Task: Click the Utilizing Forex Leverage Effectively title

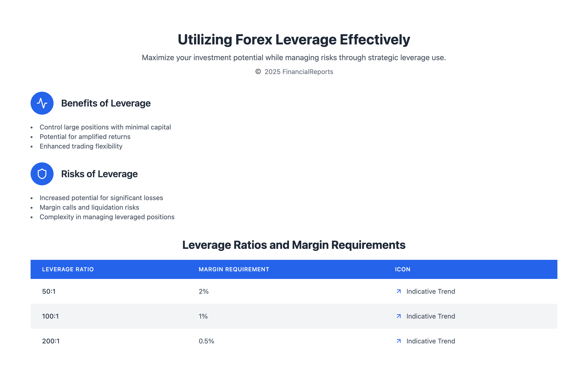Action: [294, 39]
